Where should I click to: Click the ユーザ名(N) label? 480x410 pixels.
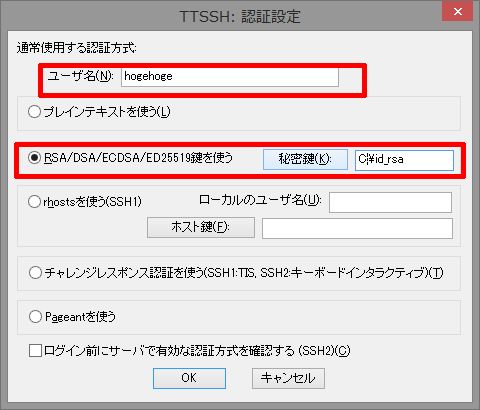(80, 76)
